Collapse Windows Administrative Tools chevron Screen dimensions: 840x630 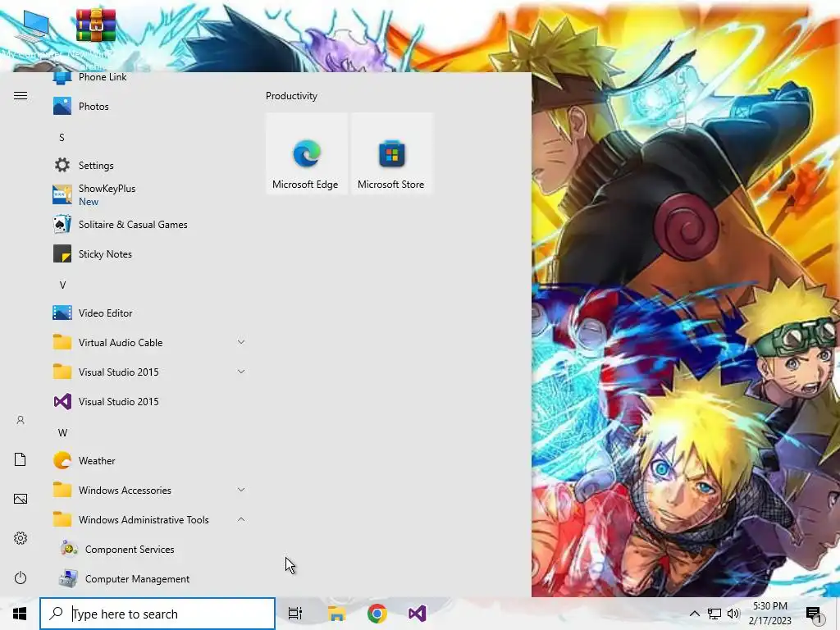pos(241,519)
